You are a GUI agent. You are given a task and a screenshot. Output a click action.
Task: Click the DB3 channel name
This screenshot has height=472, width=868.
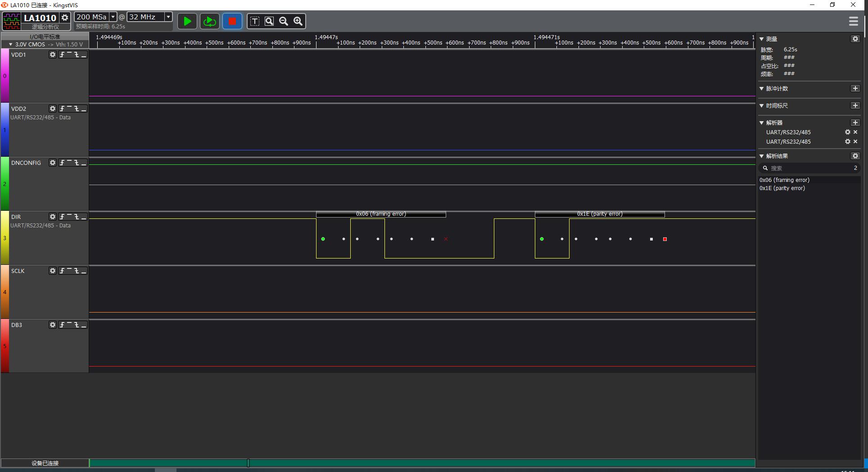coord(17,325)
